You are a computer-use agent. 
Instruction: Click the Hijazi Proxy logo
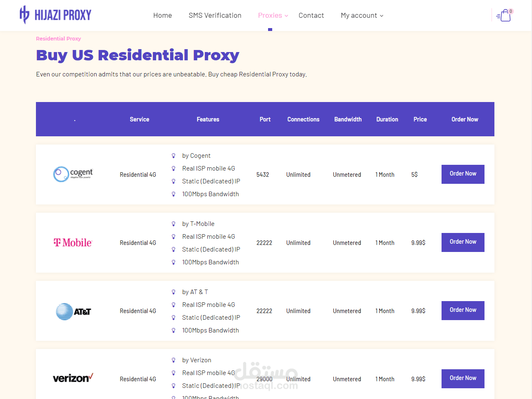coord(55,15)
